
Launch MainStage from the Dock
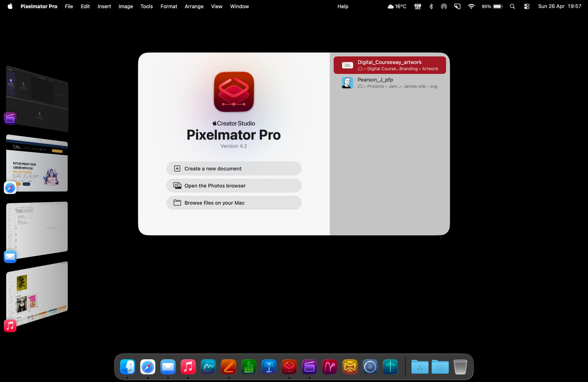(x=390, y=367)
